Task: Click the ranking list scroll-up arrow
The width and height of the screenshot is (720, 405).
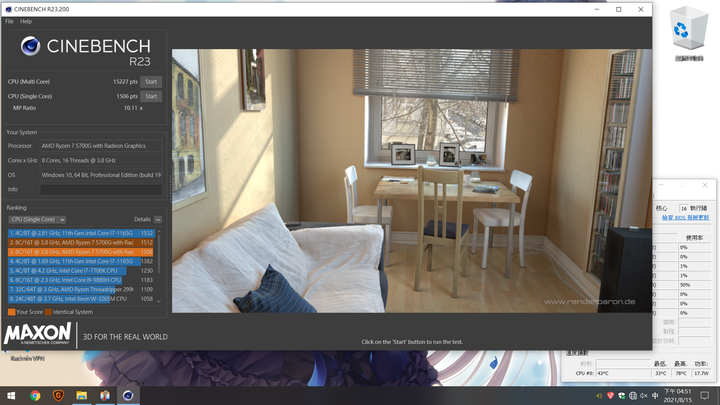Action: [159, 232]
